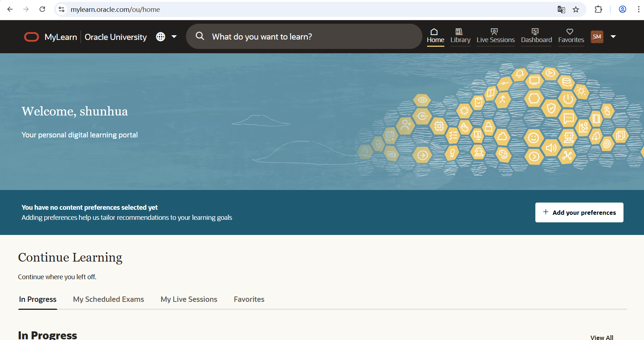Click the SM user avatar
The height and width of the screenshot is (340, 644).
tap(597, 37)
